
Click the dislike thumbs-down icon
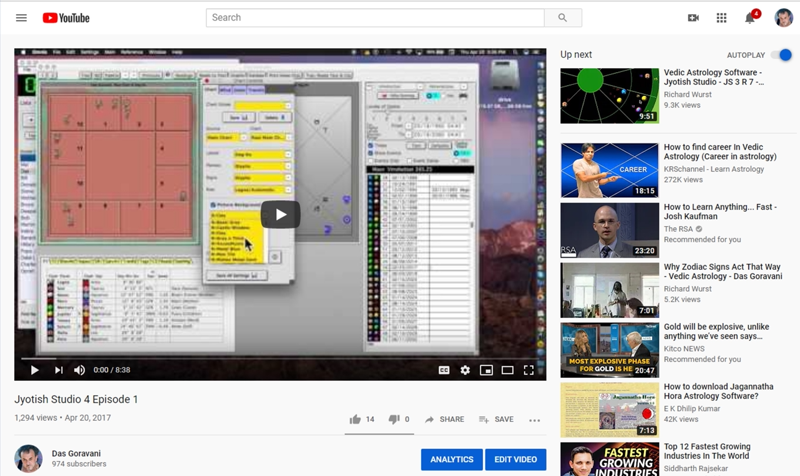point(394,419)
